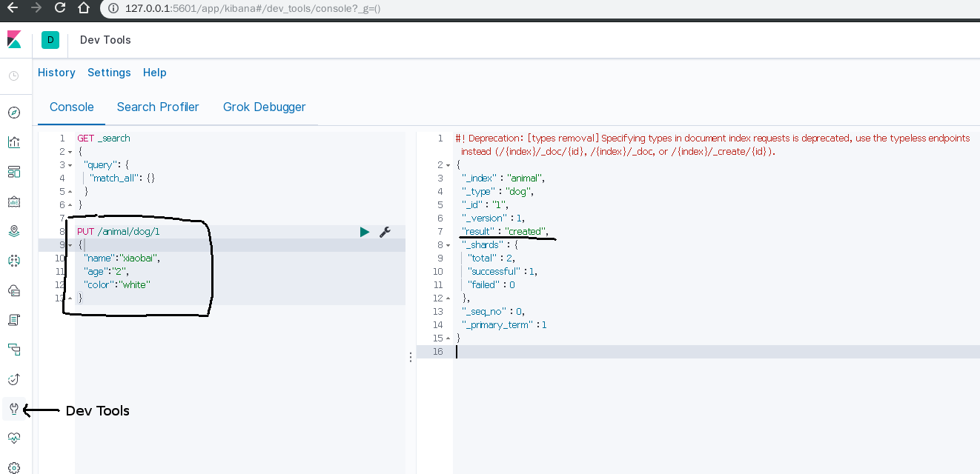Open the Settings link
This screenshot has width=980, height=474.
pos(109,73)
